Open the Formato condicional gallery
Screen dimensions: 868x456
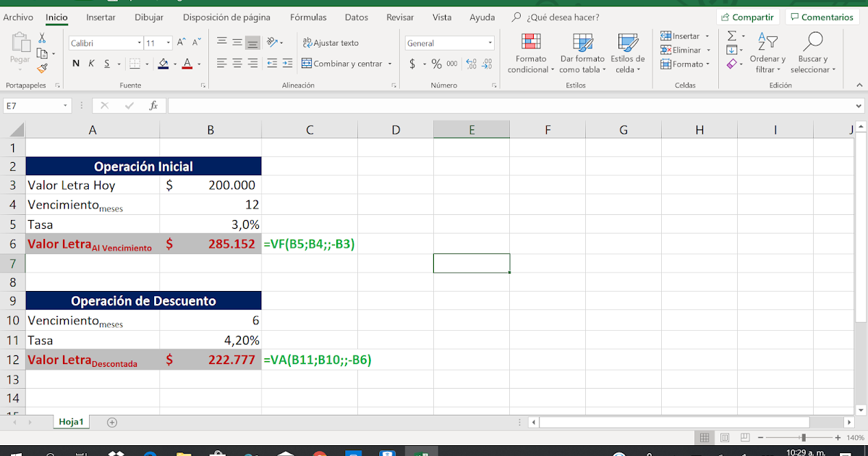pos(530,52)
